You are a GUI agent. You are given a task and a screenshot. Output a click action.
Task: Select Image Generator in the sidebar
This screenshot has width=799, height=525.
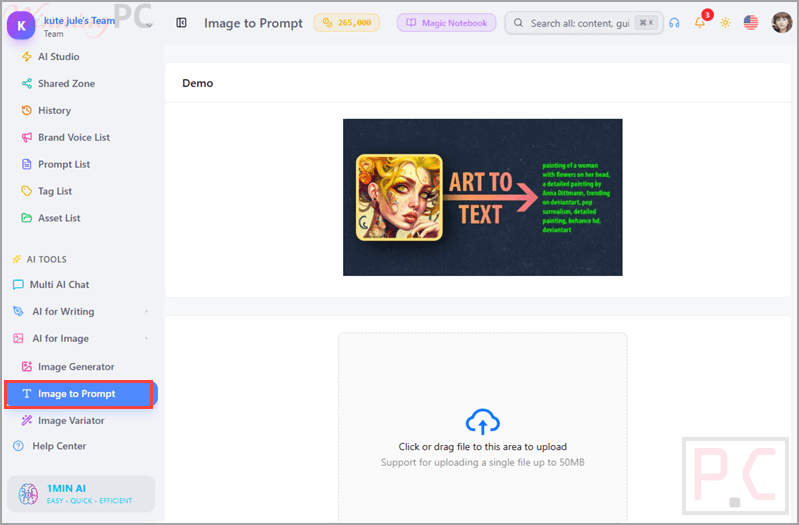[x=76, y=366]
